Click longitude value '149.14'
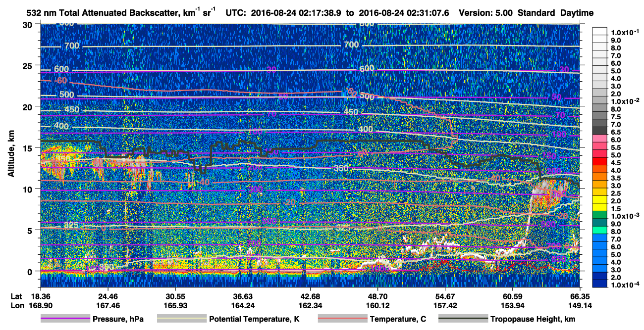Screen dimensions: 644x330 pyautogui.click(x=580, y=305)
